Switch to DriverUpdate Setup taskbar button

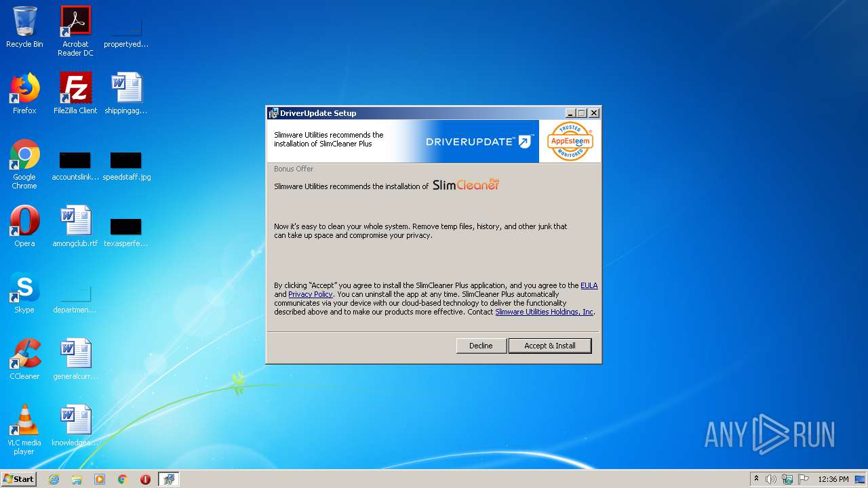click(x=168, y=479)
